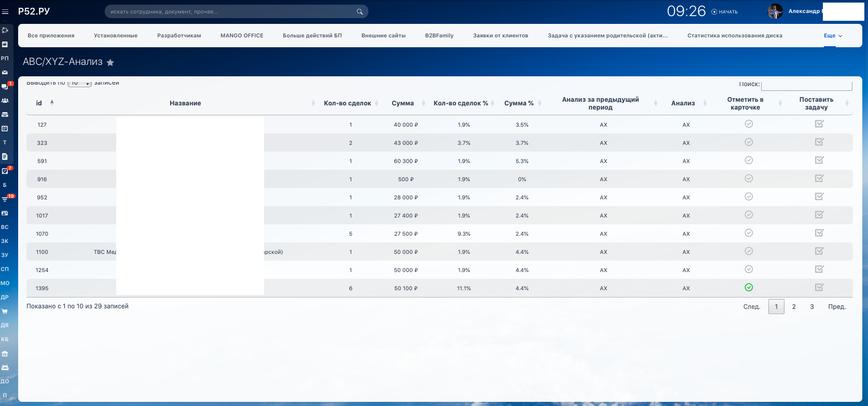This screenshot has width=868, height=406.
Task: Toggle the Отметить в карточке checkmark for row 1070
Action: point(749,233)
